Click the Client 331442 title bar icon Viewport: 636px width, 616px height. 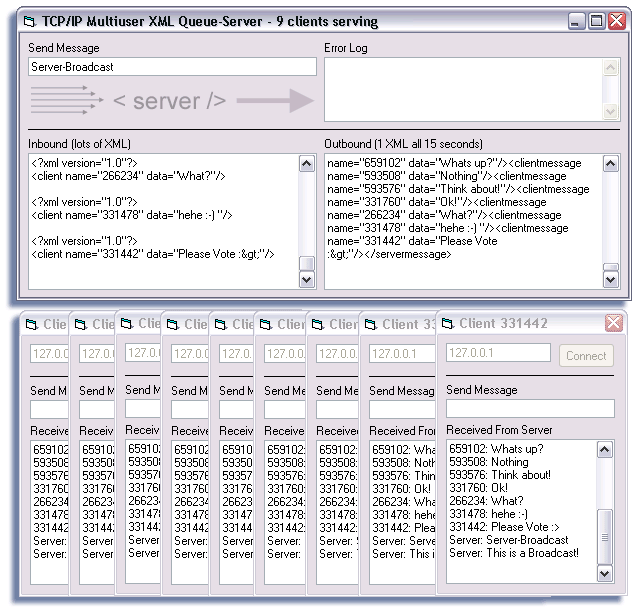click(x=446, y=324)
